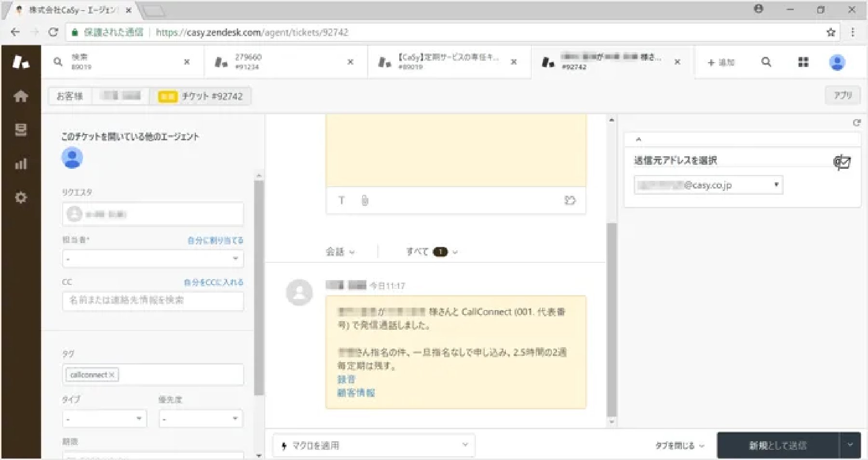Open the Priority dropdown

201,419
